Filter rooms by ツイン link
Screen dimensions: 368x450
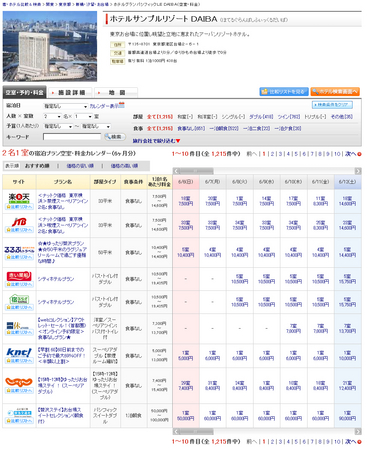click(289, 117)
